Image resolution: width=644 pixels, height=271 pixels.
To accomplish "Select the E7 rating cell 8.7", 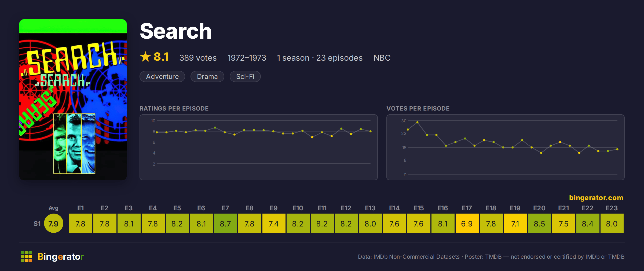I will pos(225,223).
